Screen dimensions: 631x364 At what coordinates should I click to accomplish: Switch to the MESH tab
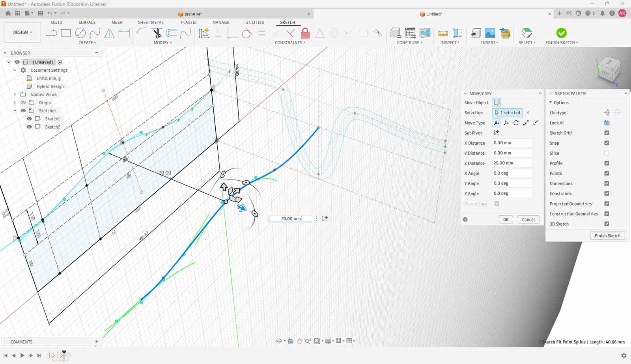[x=117, y=22]
